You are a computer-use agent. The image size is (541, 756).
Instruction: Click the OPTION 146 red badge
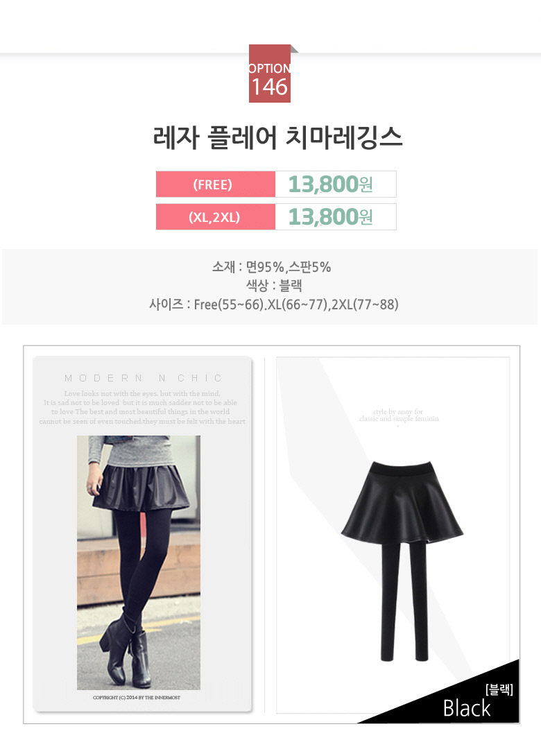coord(270,74)
